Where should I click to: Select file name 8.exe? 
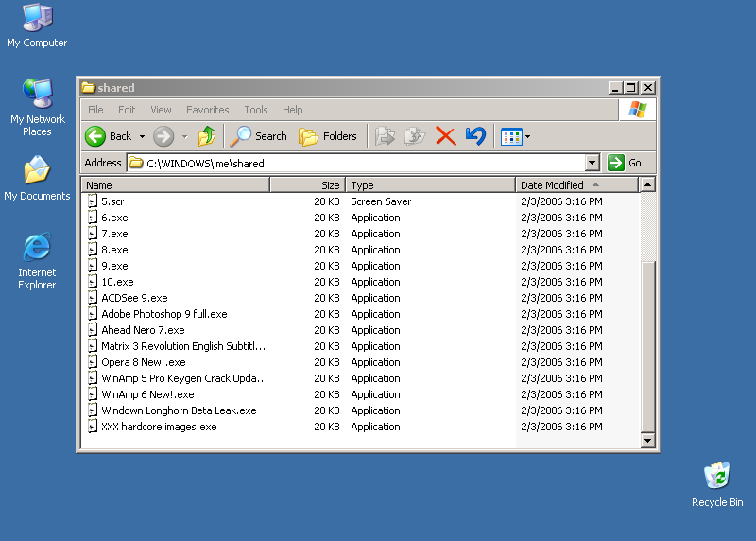[x=114, y=250]
